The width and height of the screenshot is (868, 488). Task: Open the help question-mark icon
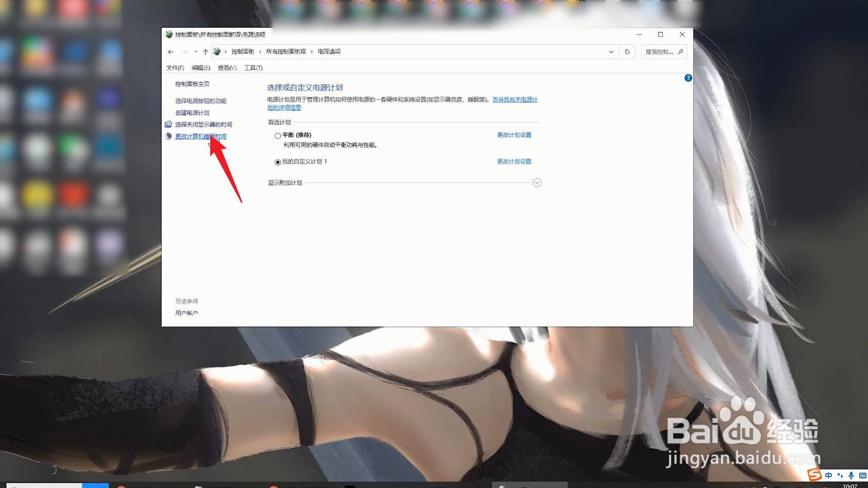click(x=688, y=78)
